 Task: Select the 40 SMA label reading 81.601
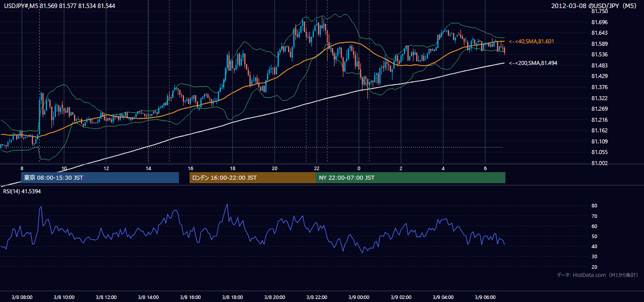tap(532, 41)
